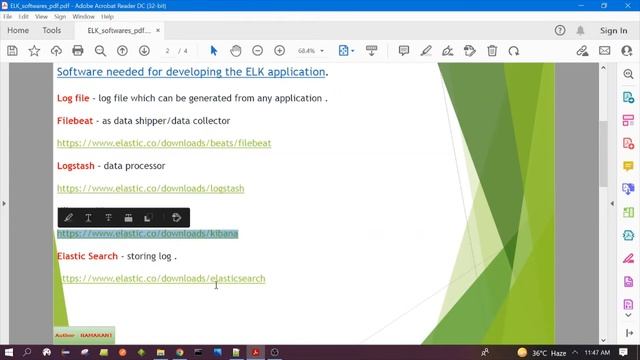Zoom out with the minus icon
Screen dimensions: 640x360
coord(257,51)
